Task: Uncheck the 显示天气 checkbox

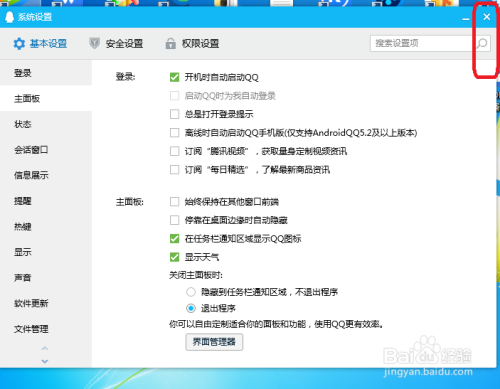Action: 174,257
